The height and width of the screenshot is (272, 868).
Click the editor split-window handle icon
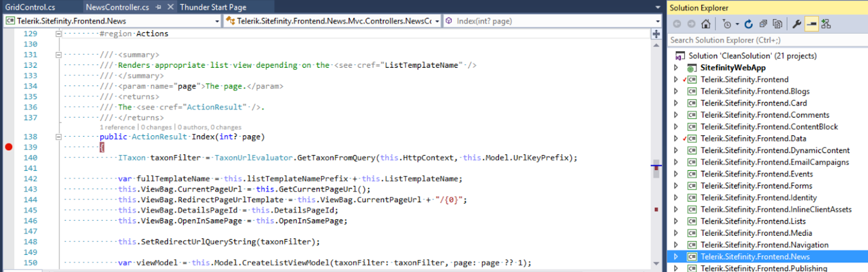[x=656, y=34]
